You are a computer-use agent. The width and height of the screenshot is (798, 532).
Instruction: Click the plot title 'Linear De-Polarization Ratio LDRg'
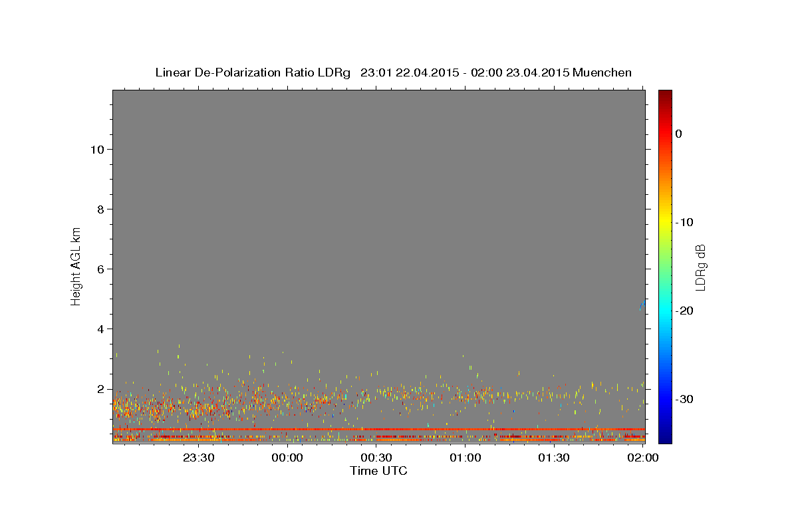point(253,72)
